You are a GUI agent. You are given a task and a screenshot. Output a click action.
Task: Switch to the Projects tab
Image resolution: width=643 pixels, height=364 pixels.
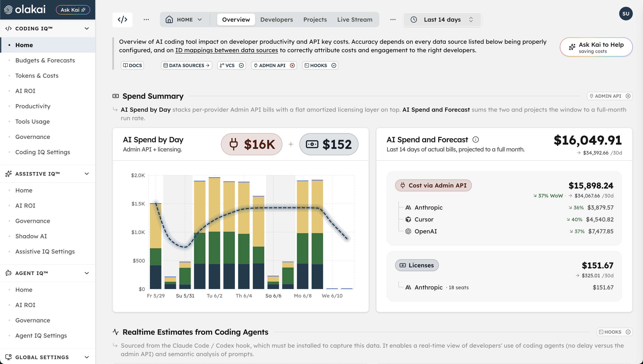coord(315,20)
